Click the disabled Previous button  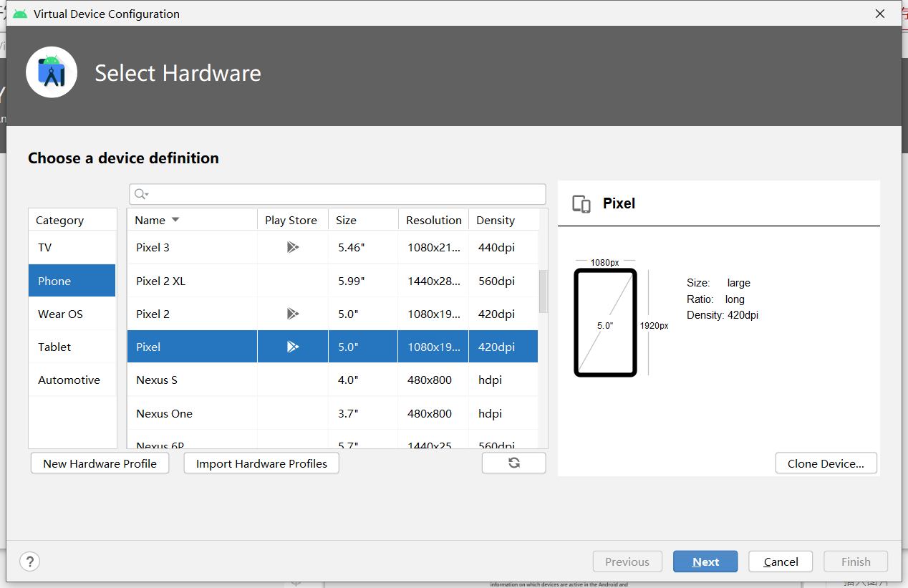coord(627,562)
